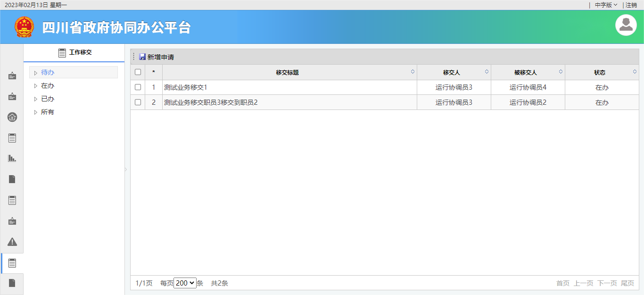Screen dimensions: 644x295
Task: Collapse the left panel using splitter handle
Action: point(126,169)
